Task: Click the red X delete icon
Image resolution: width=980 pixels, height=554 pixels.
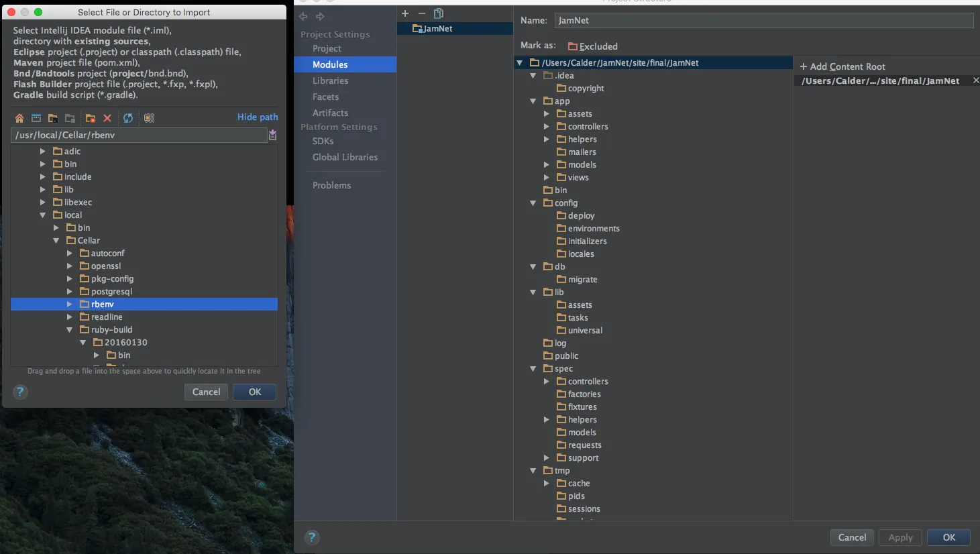Action: (107, 118)
